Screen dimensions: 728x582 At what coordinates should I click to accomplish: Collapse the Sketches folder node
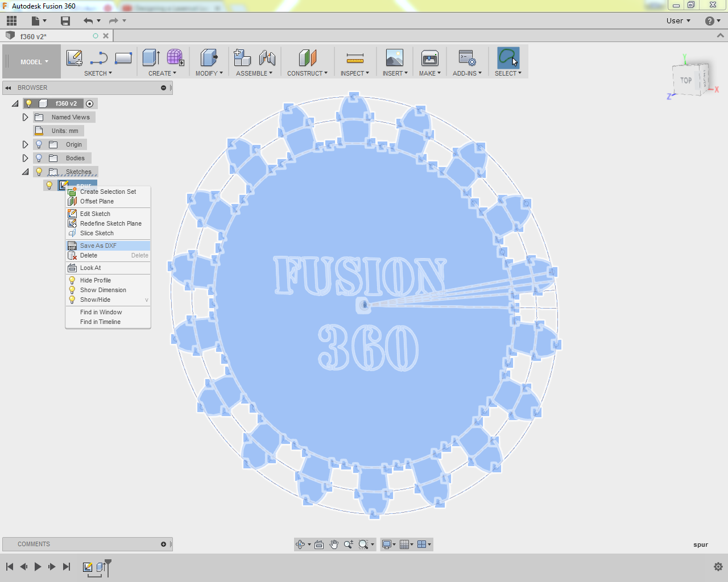[x=25, y=172]
